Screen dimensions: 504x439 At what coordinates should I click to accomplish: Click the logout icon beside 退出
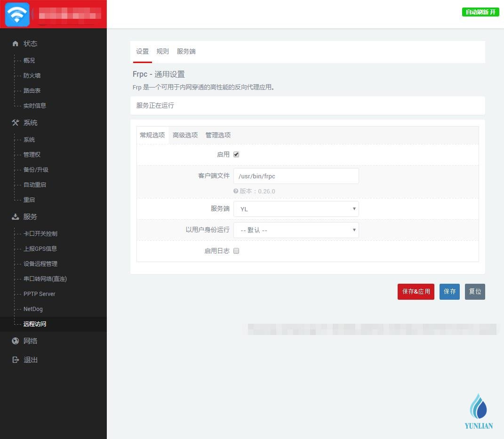click(x=16, y=360)
